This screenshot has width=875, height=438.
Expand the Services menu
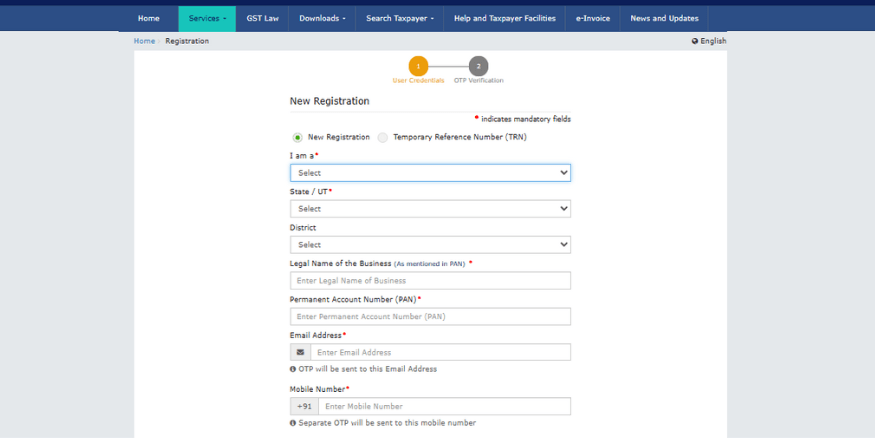tap(207, 18)
